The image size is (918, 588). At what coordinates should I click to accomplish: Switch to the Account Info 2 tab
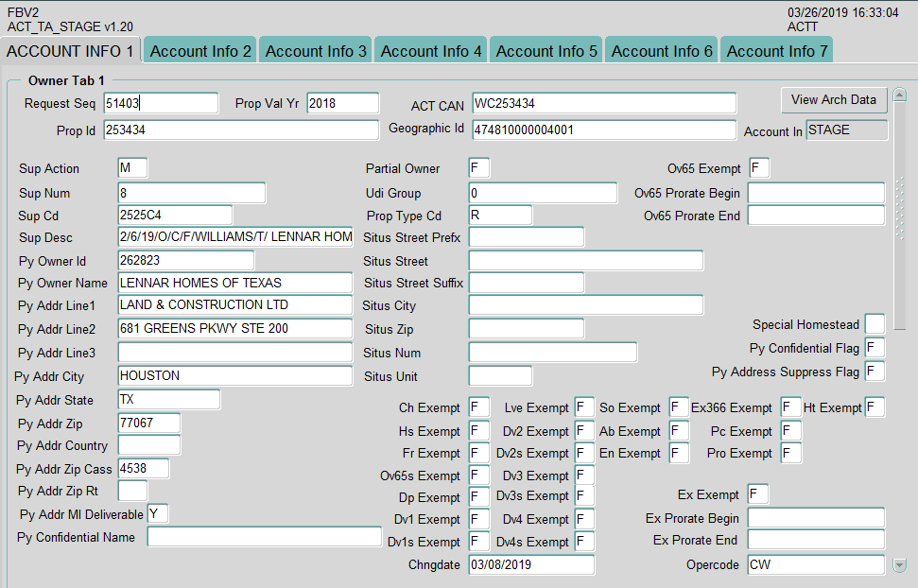(x=200, y=51)
